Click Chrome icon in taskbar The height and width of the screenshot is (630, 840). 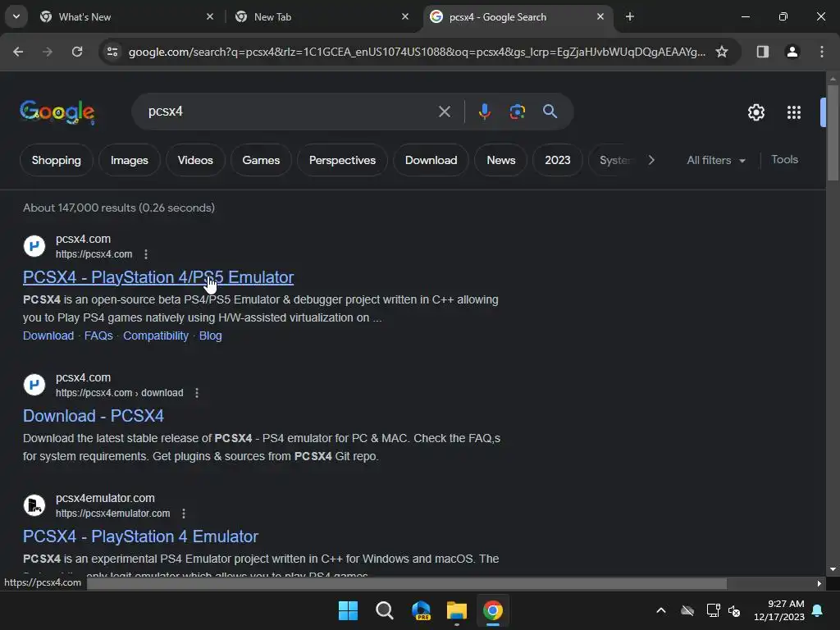point(493,610)
